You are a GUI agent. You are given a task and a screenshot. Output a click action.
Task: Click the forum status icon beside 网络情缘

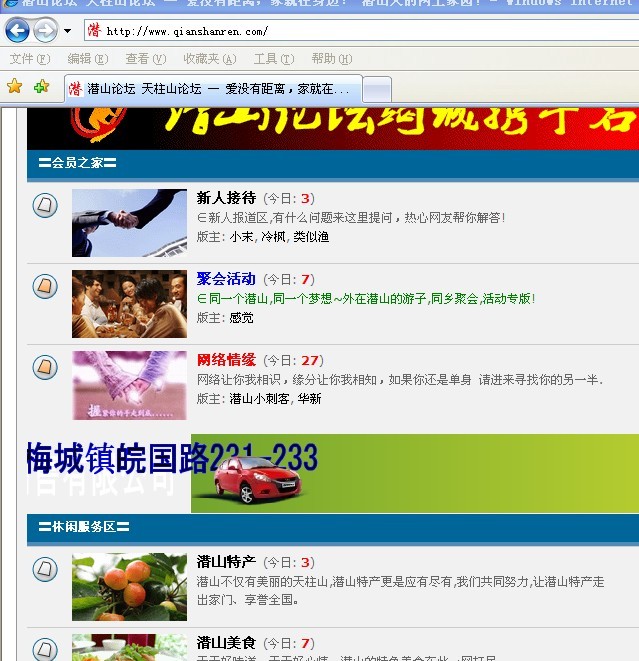45,367
